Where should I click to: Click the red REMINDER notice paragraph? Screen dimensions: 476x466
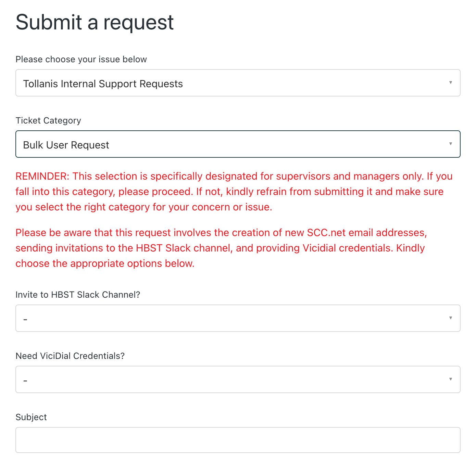[234, 192]
